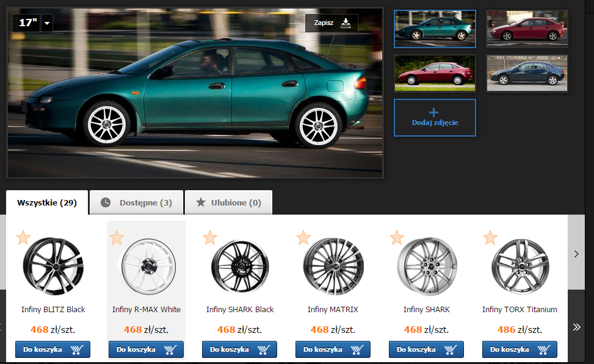
Task: Select the Infiny SHARK silver wheel image
Action: pos(427,266)
